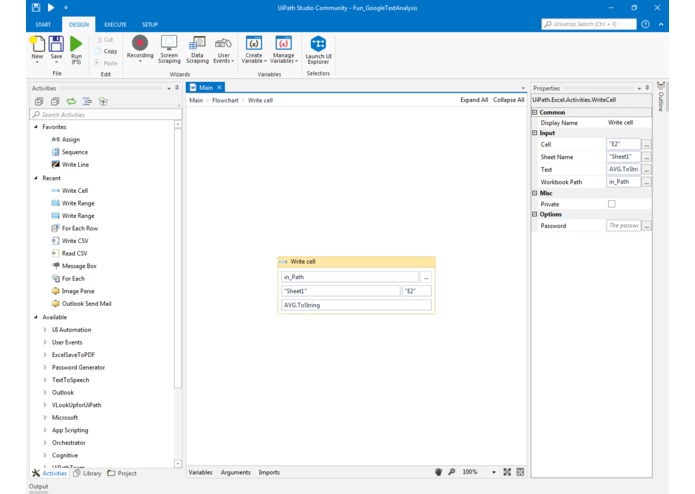Click the Expand All link

tap(474, 100)
